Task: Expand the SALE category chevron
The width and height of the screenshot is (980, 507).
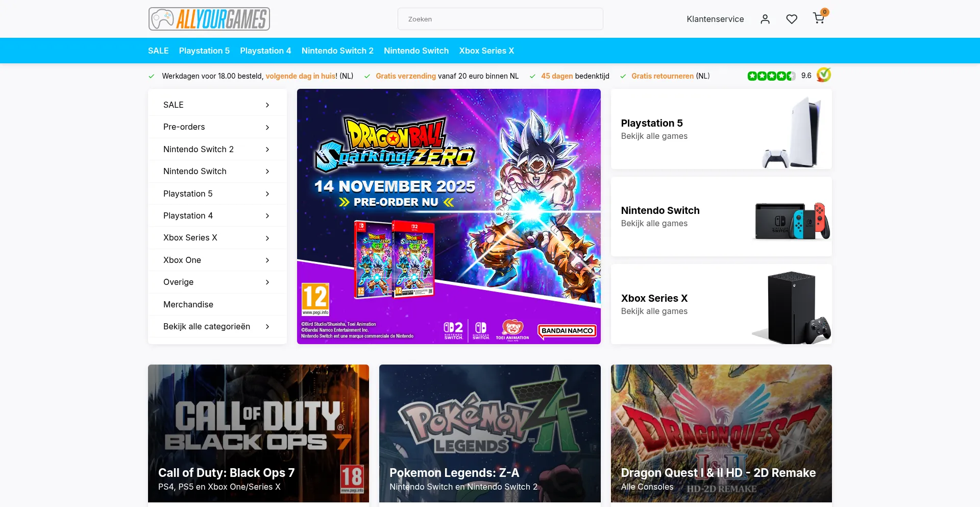Action: tap(267, 105)
